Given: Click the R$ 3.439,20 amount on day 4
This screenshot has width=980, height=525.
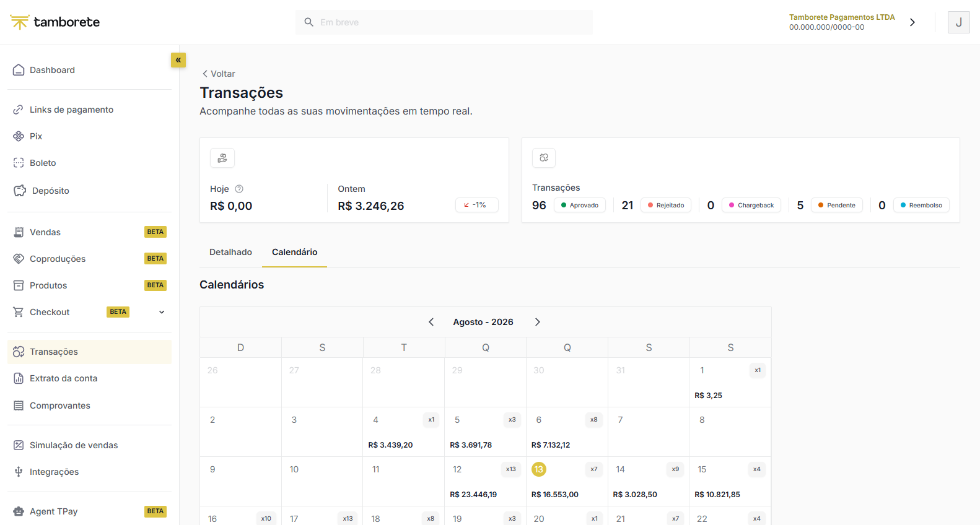Looking at the screenshot, I should 390,445.
